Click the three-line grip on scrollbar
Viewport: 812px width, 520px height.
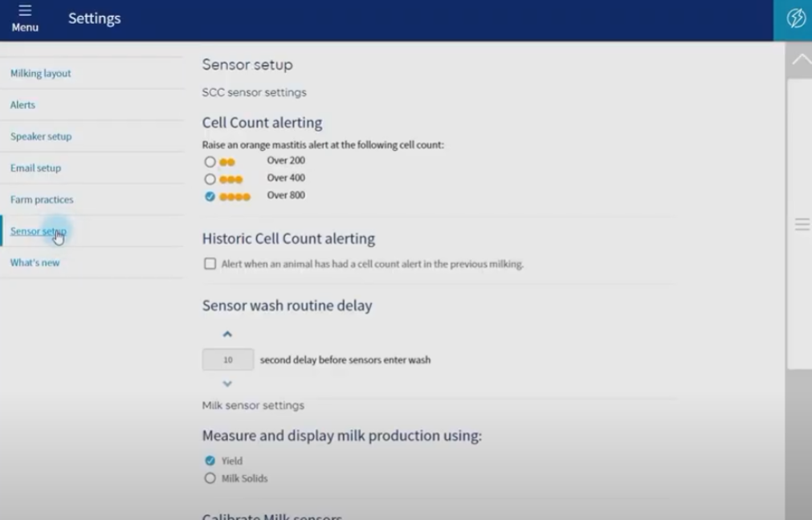tap(802, 224)
